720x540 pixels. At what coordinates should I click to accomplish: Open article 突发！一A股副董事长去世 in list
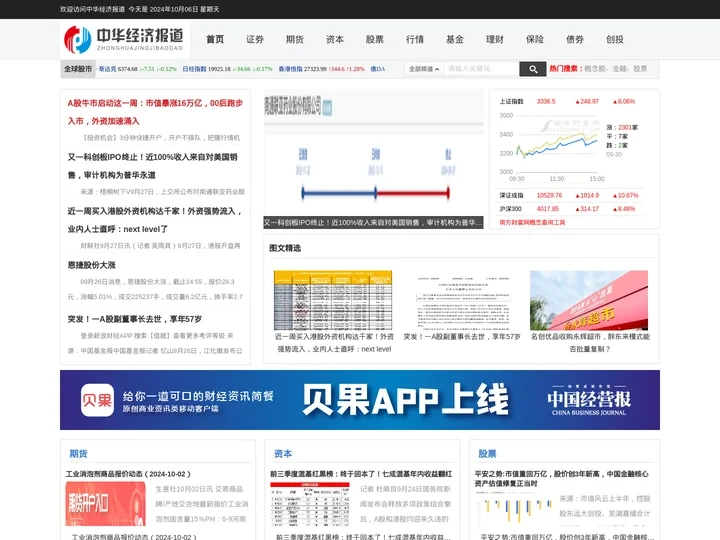135,319
